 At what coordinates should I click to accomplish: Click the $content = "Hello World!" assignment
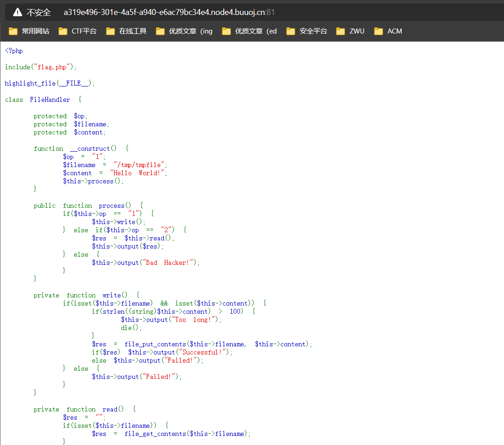[x=115, y=173]
